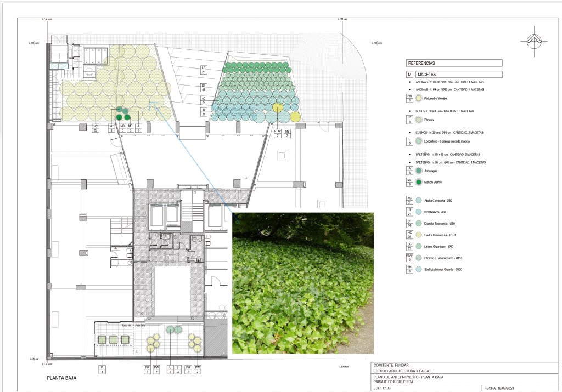
Task: Select the Dianella Tasmanica legend circle
Action: (419, 224)
